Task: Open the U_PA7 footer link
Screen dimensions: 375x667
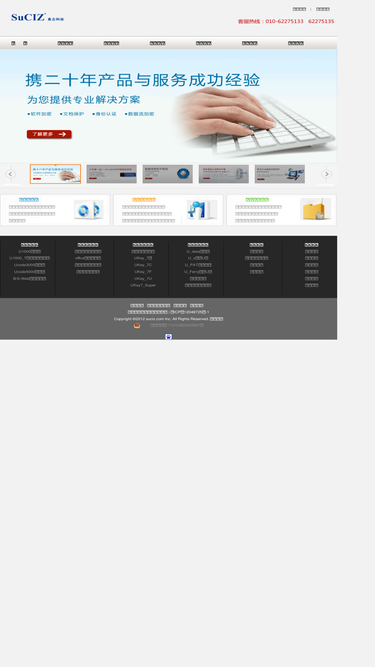Action: (x=198, y=265)
